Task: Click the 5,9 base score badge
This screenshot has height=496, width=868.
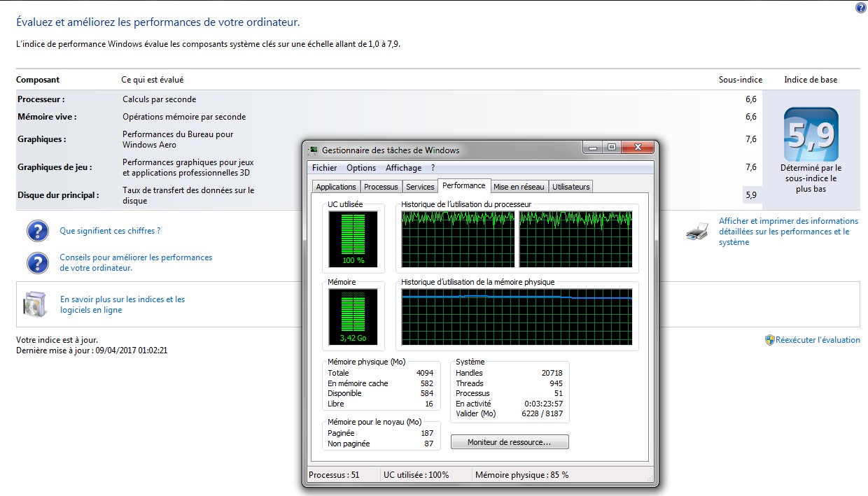Action: click(x=811, y=135)
